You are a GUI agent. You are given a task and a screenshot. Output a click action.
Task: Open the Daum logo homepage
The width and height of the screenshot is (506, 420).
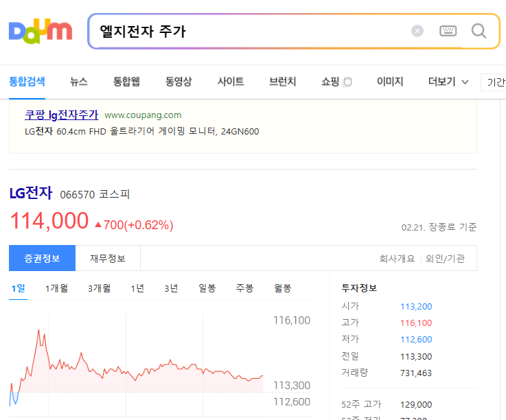coord(41,31)
